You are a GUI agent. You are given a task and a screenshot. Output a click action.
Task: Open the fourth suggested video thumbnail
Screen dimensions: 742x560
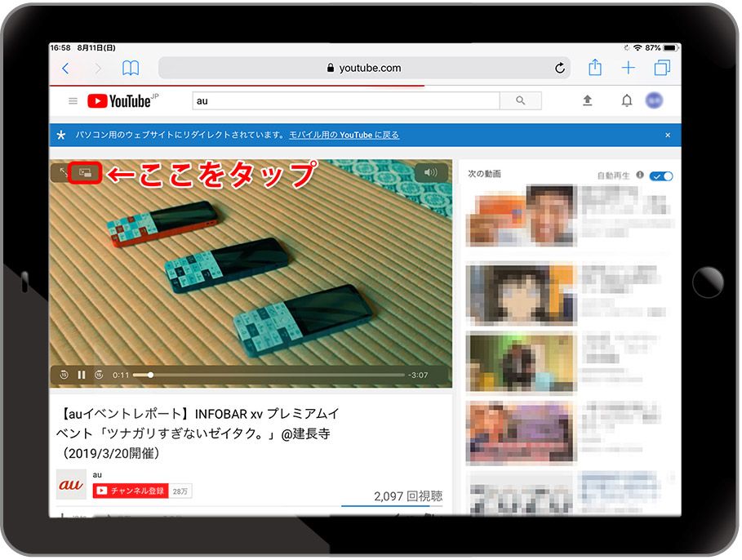pos(521,432)
